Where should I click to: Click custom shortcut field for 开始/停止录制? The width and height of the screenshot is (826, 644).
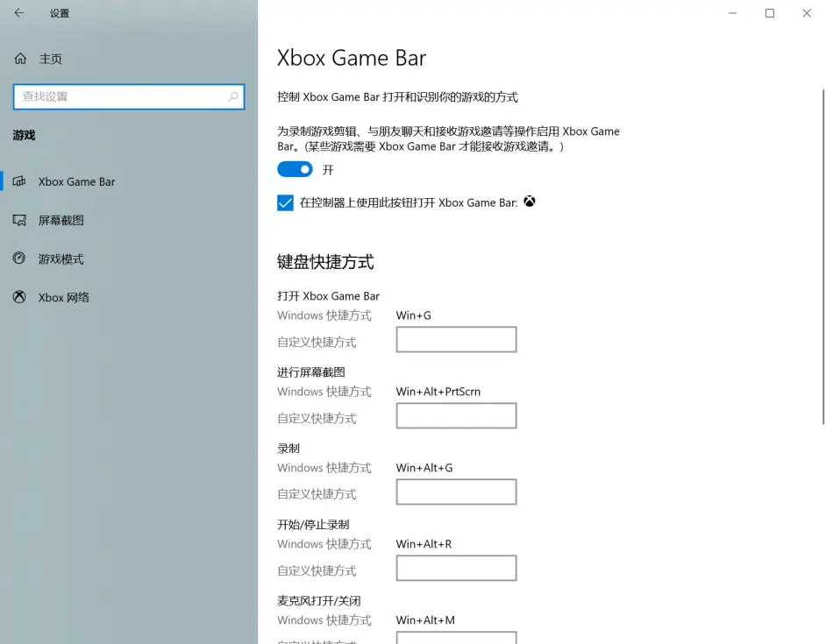[456, 568]
